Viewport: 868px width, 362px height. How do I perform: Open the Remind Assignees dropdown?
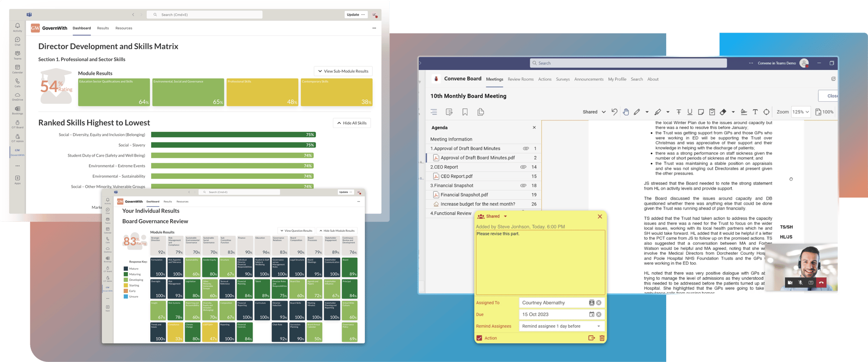coord(562,326)
